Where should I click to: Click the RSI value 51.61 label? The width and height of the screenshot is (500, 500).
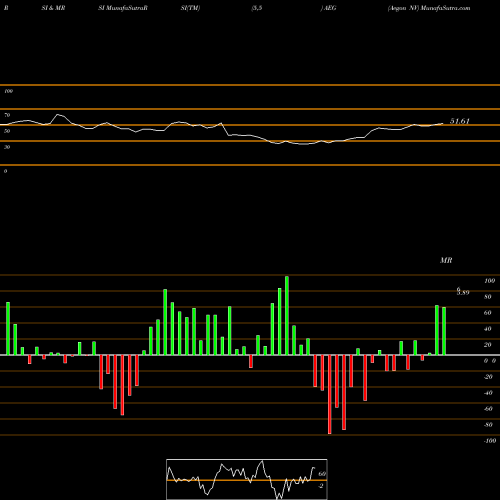[x=460, y=121]
